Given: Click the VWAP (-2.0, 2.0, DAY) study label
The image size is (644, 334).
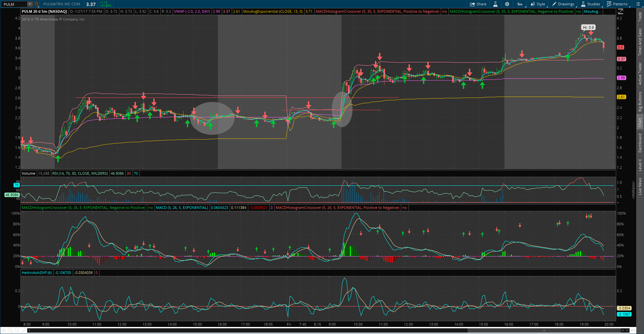Looking at the screenshot, I should pos(192,11).
